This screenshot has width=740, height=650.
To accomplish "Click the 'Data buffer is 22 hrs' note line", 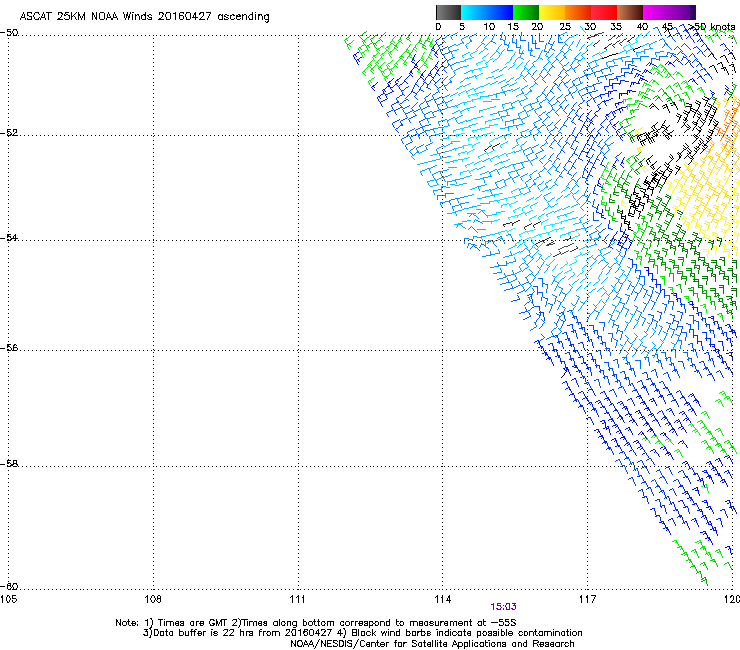I will 362,633.
